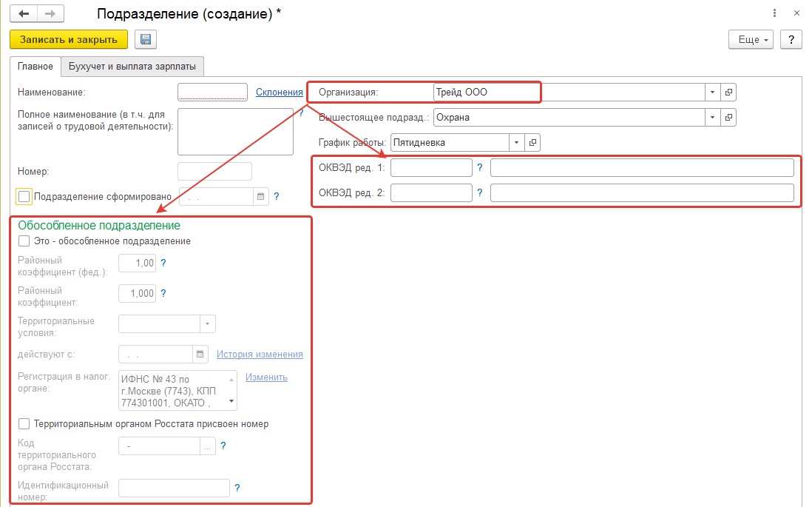The width and height of the screenshot is (812, 507).
Task: Open the Вышестоящее подразд. linked record icon
Action: coord(728,117)
